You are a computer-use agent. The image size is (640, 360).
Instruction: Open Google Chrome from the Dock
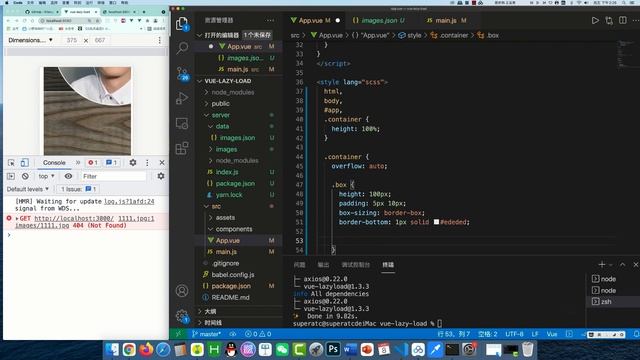(129, 349)
